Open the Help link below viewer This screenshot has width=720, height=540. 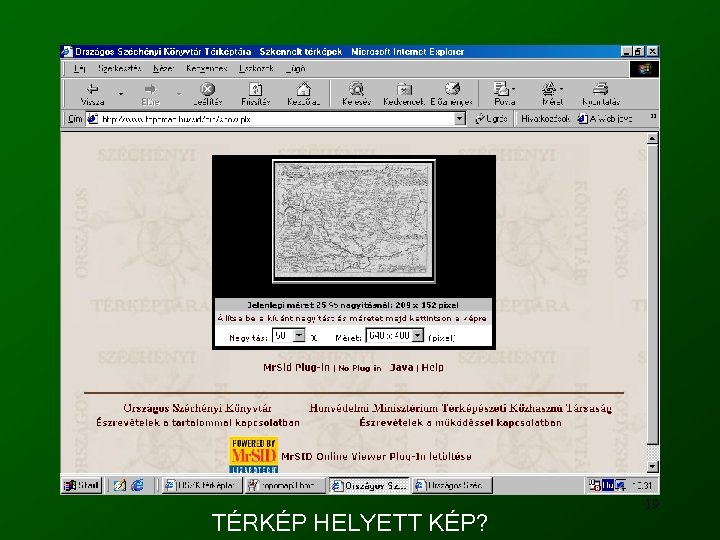(x=433, y=367)
